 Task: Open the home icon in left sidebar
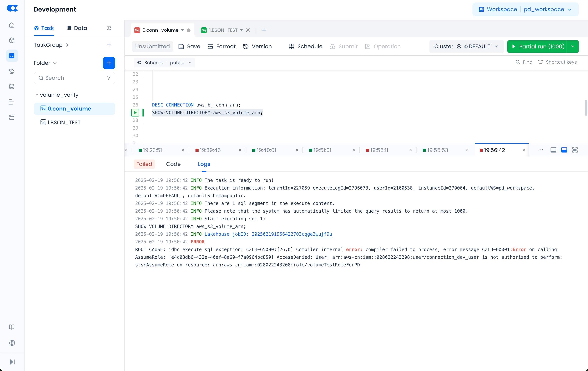(x=12, y=25)
